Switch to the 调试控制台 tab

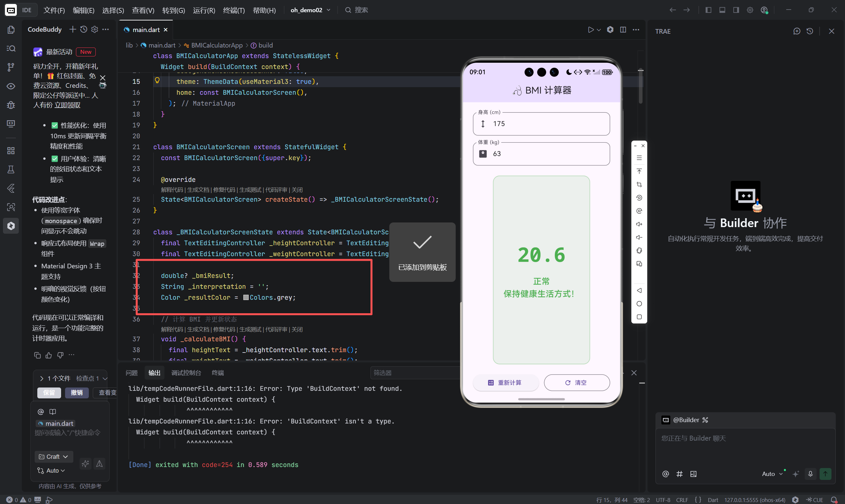click(x=186, y=373)
